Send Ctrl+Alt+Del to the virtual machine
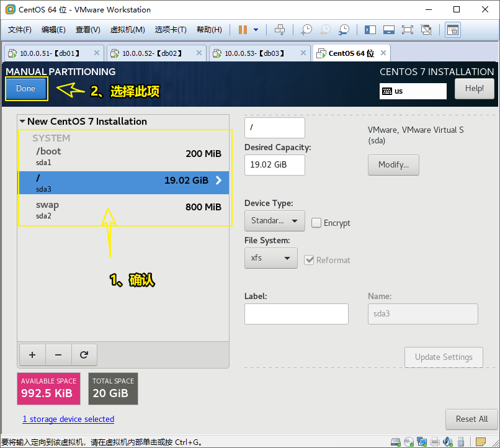 pos(280,30)
